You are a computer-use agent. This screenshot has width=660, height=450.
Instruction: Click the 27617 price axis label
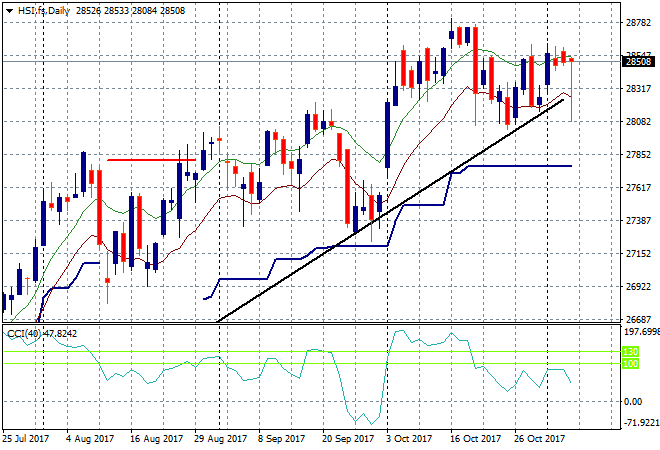pyautogui.click(x=638, y=188)
